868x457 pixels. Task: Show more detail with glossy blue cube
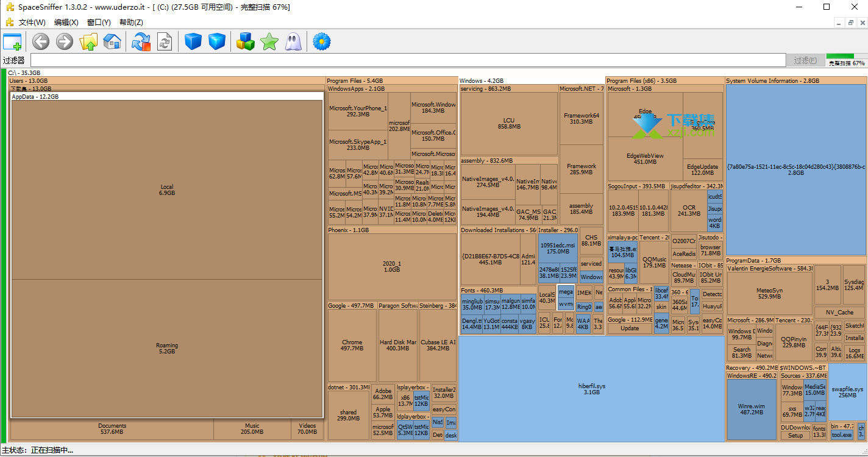pos(217,41)
